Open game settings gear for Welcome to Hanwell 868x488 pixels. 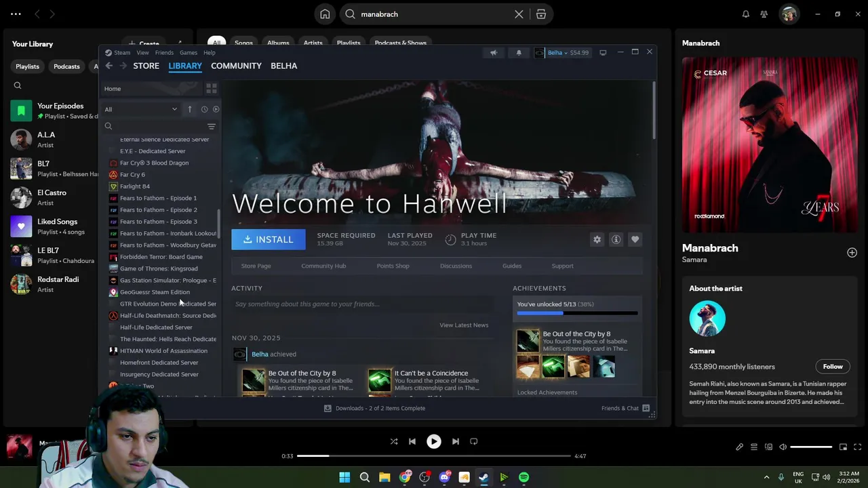pos(597,239)
